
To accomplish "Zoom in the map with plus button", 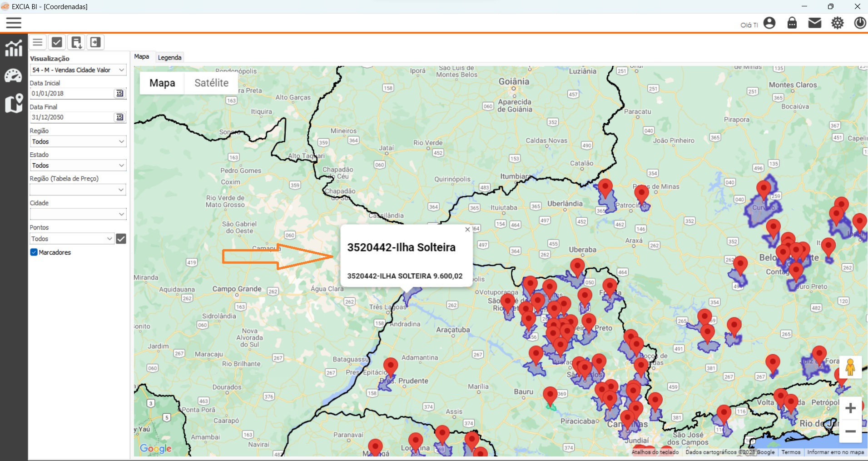I will click(x=850, y=408).
